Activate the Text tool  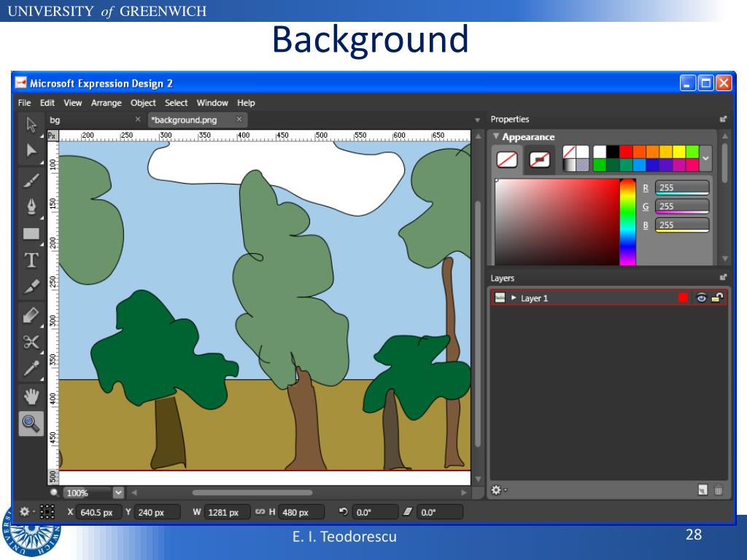[31, 260]
